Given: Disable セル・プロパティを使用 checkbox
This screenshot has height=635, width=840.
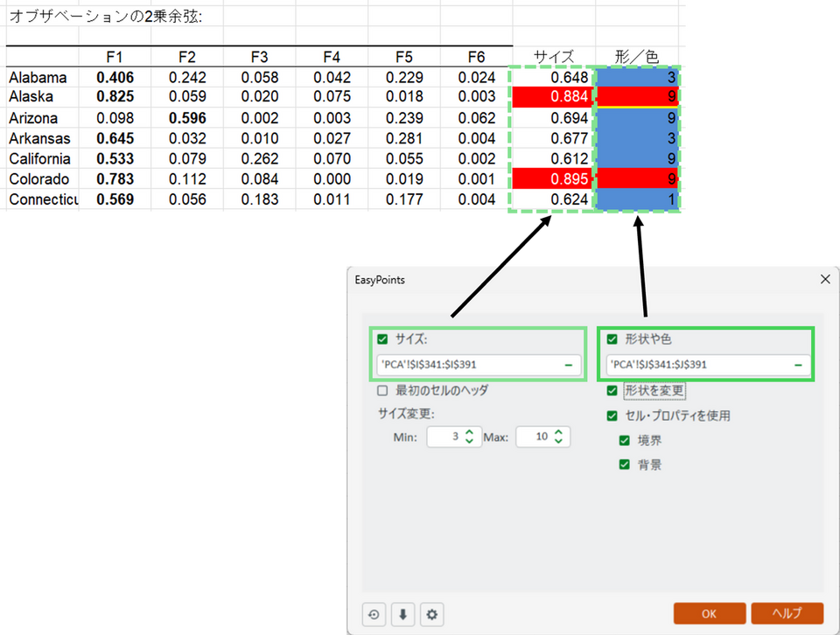Looking at the screenshot, I should tap(612, 415).
